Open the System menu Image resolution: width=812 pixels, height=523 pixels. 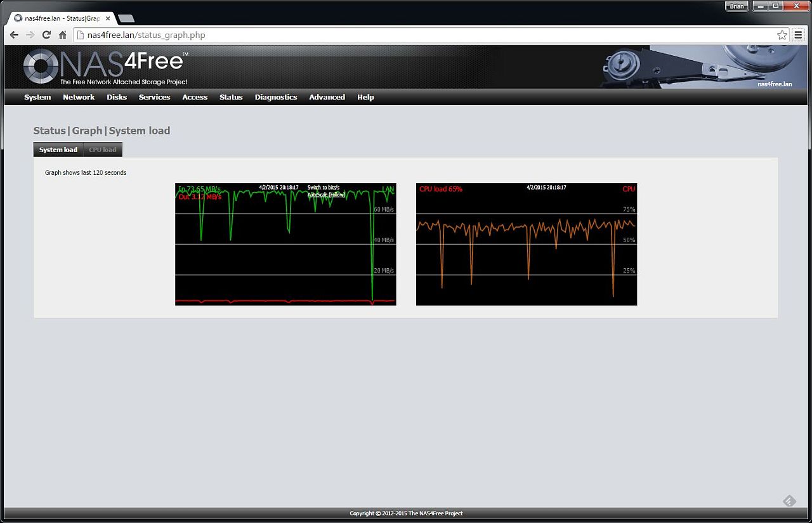coord(37,97)
